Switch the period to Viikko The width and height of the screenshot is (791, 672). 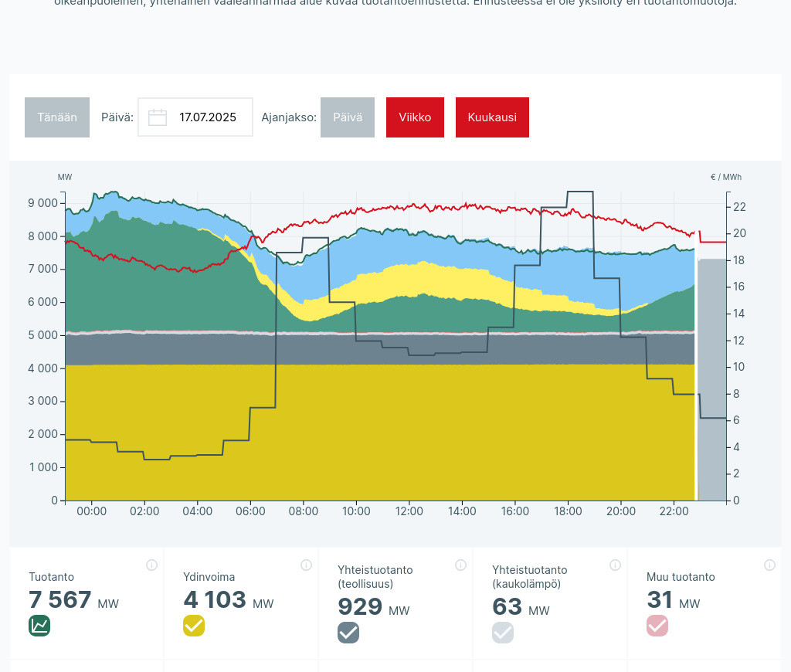point(415,117)
